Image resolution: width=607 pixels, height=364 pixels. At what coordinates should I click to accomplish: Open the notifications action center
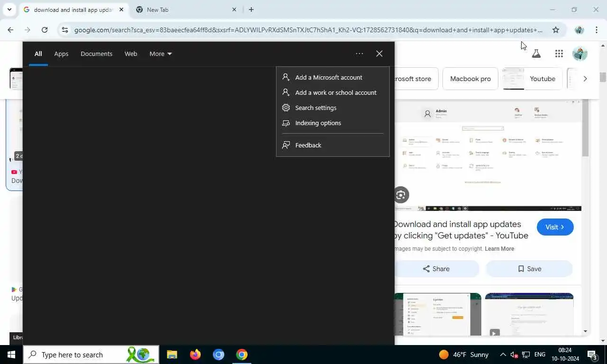592,355
